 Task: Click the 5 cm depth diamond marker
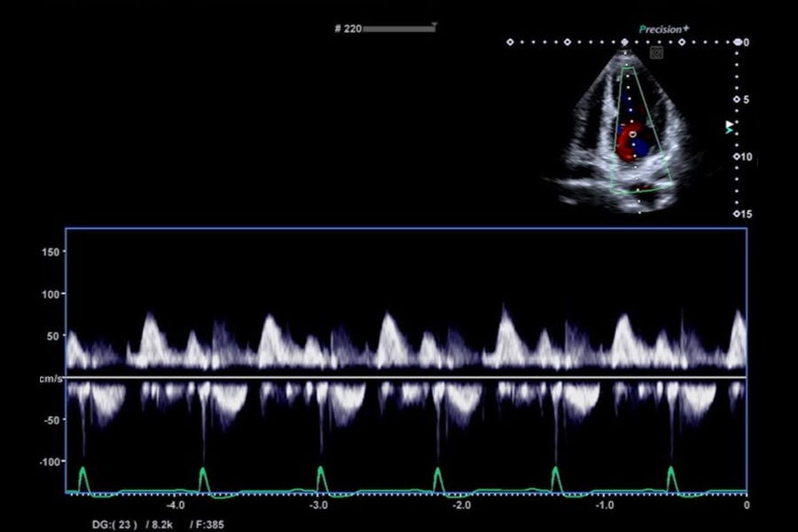(737, 100)
